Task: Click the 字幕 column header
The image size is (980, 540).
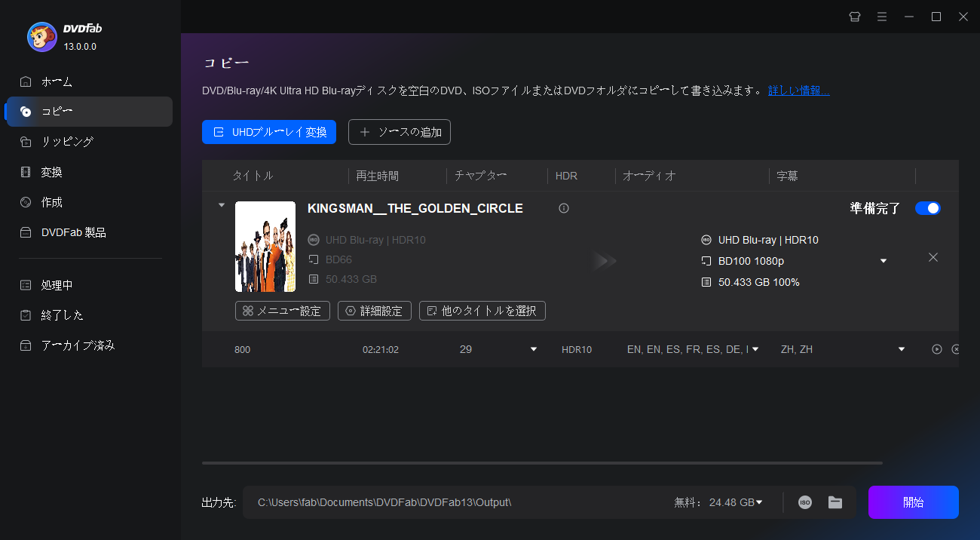Action: click(787, 176)
